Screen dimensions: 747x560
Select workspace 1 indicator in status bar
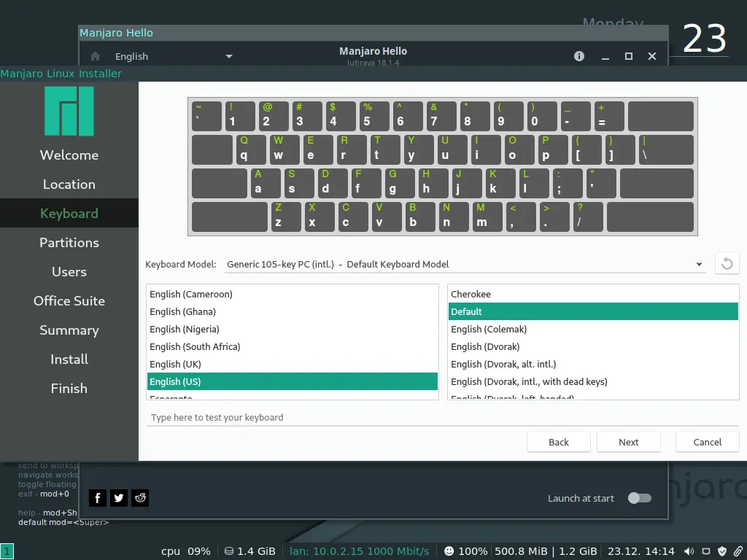(x=7, y=551)
